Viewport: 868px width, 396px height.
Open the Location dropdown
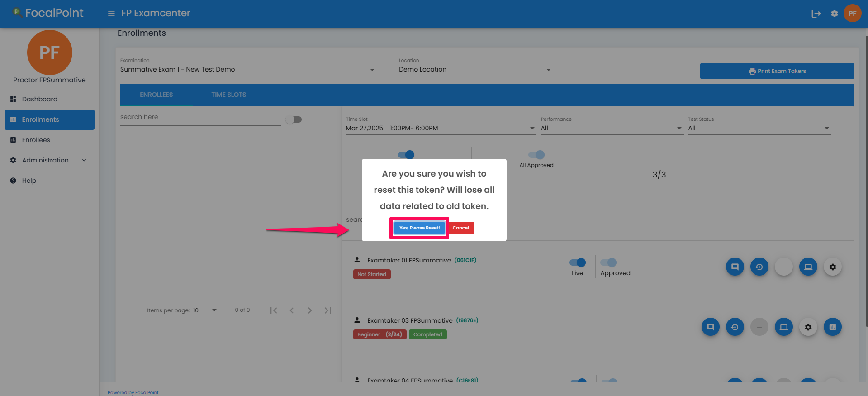tap(475, 70)
